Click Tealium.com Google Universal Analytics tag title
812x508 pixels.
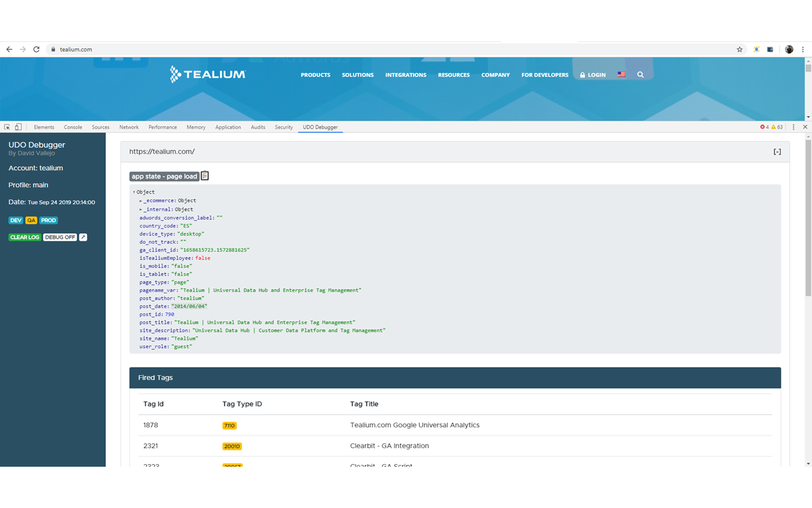point(415,425)
